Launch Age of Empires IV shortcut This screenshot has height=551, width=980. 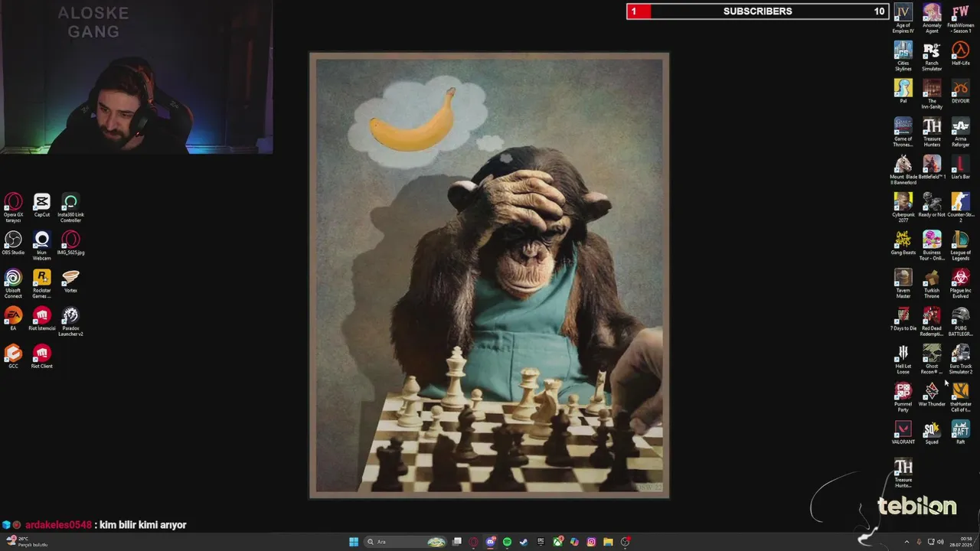903,18
